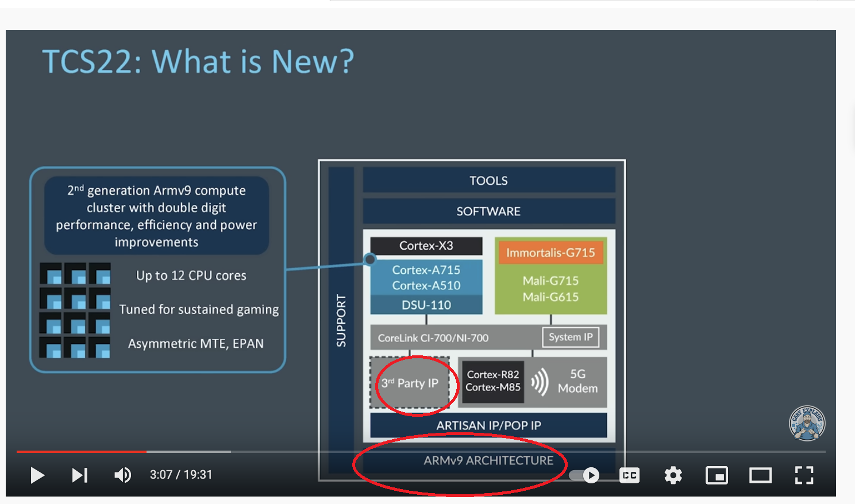
Task: Enter full screen mode
Action: pyautogui.click(x=804, y=475)
